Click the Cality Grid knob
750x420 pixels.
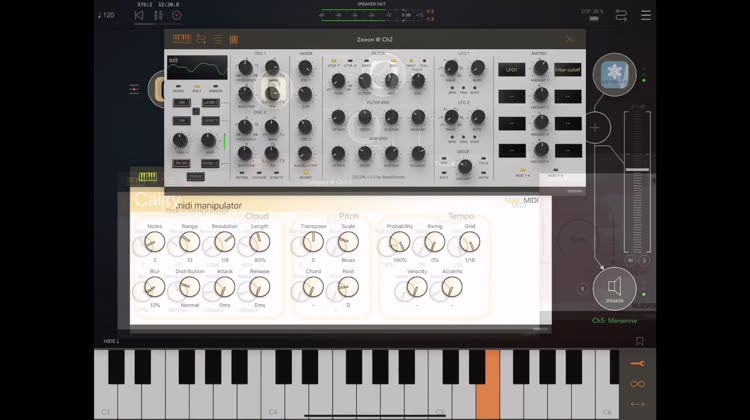coord(470,243)
